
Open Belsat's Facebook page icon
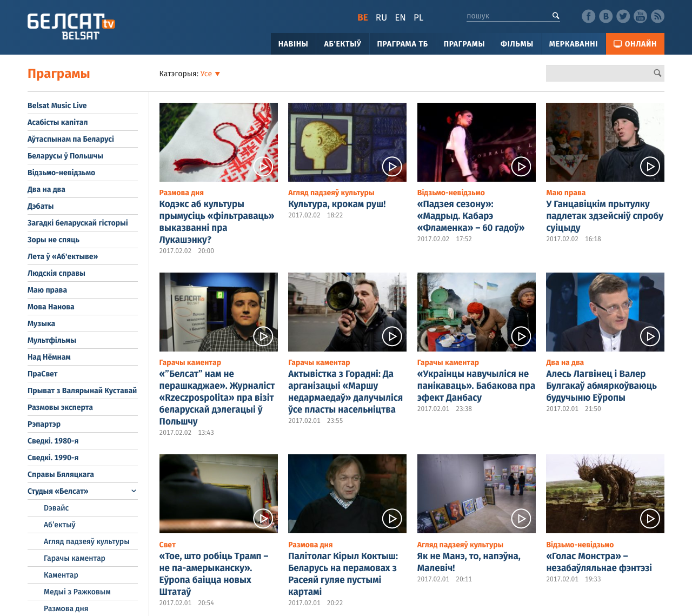pyautogui.click(x=588, y=15)
